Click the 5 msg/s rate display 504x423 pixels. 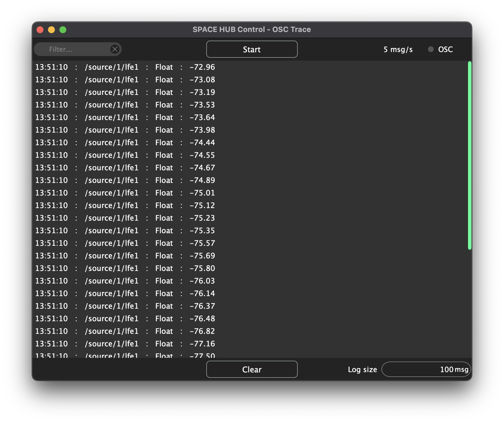coord(398,49)
